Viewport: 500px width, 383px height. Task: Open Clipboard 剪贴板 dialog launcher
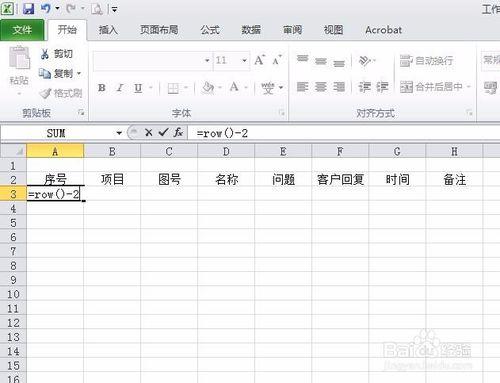click(81, 113)
